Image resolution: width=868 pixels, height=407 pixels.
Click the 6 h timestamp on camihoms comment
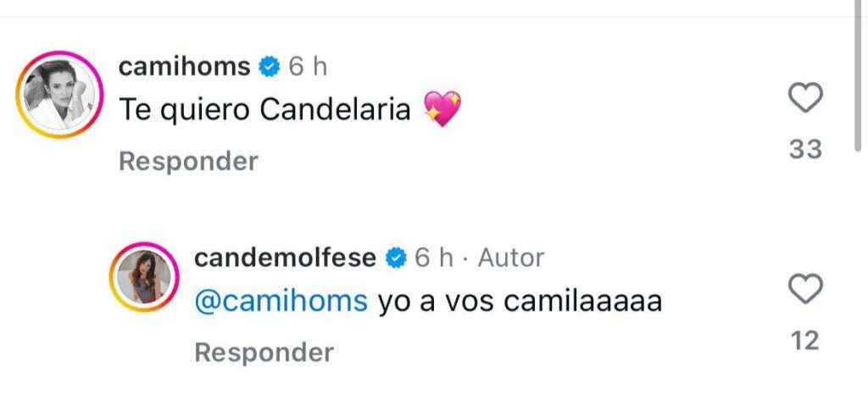point(308,67)
